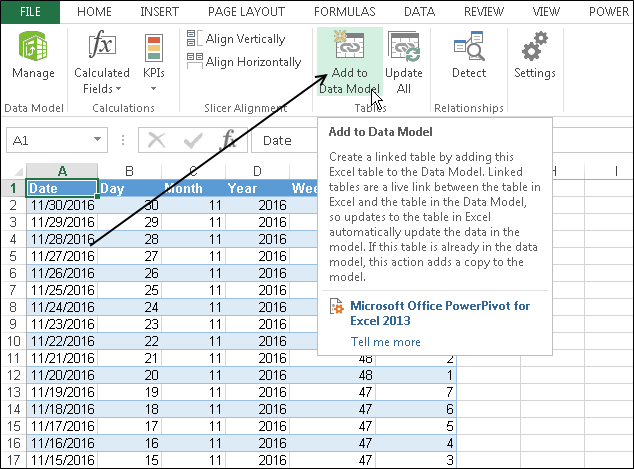Open the Calculated Fields menu

101,62
